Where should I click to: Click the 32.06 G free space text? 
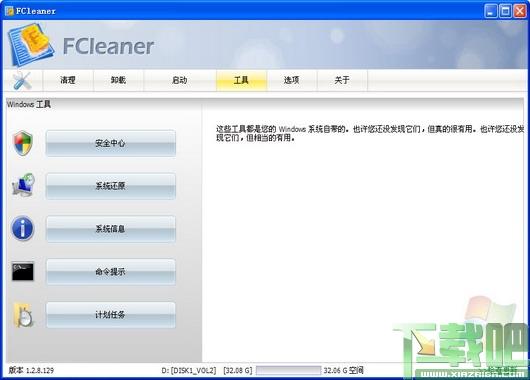343,371
